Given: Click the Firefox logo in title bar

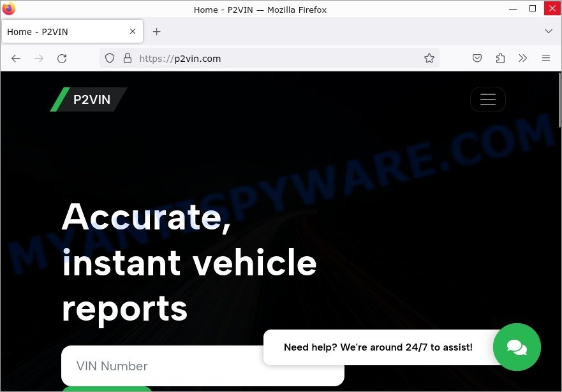Looking at the screenshot, I should click(8, 8).
